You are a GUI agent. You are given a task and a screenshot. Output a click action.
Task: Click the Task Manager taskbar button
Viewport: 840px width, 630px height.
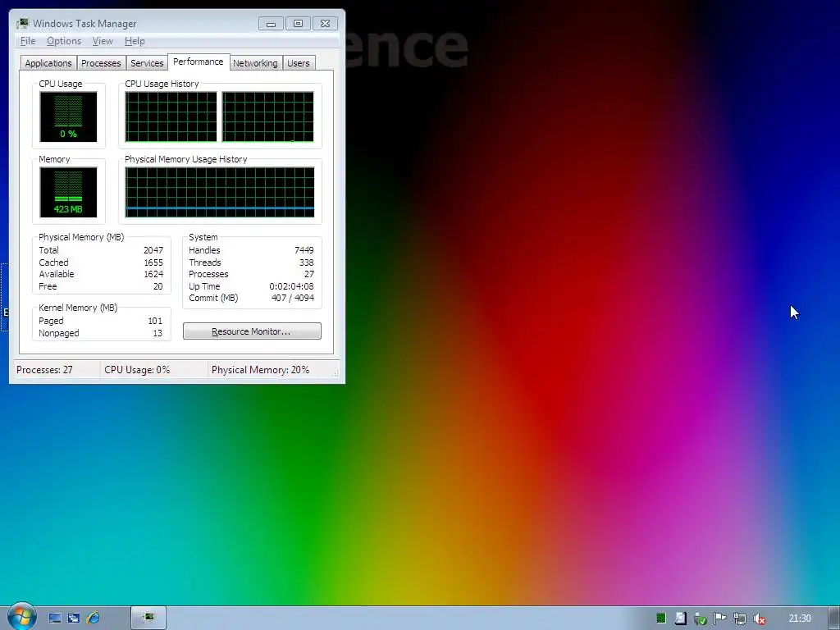pyautogui.click(x=148, y=619)
